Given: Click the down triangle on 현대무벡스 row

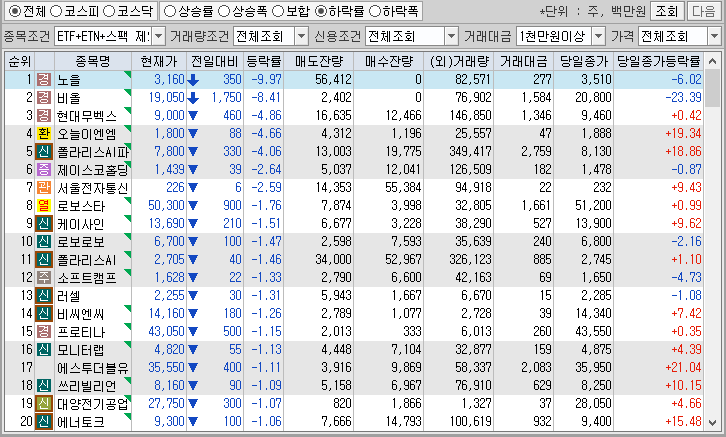Looking at the screenshot, I should [193, 116].
